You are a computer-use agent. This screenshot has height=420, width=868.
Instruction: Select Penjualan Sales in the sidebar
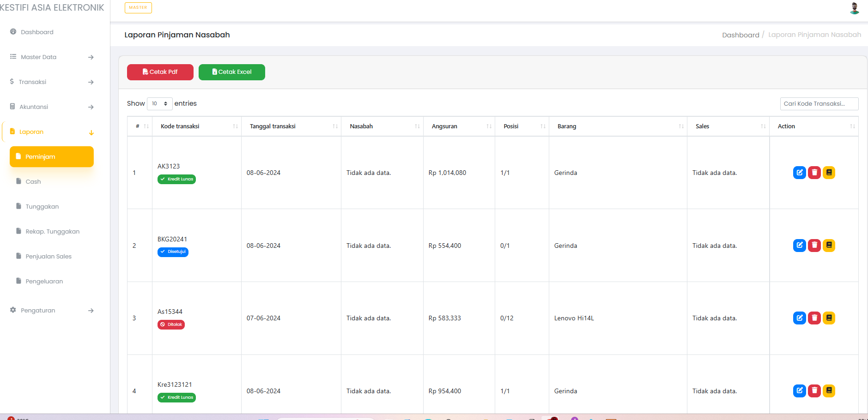click(x=49, y=257)
